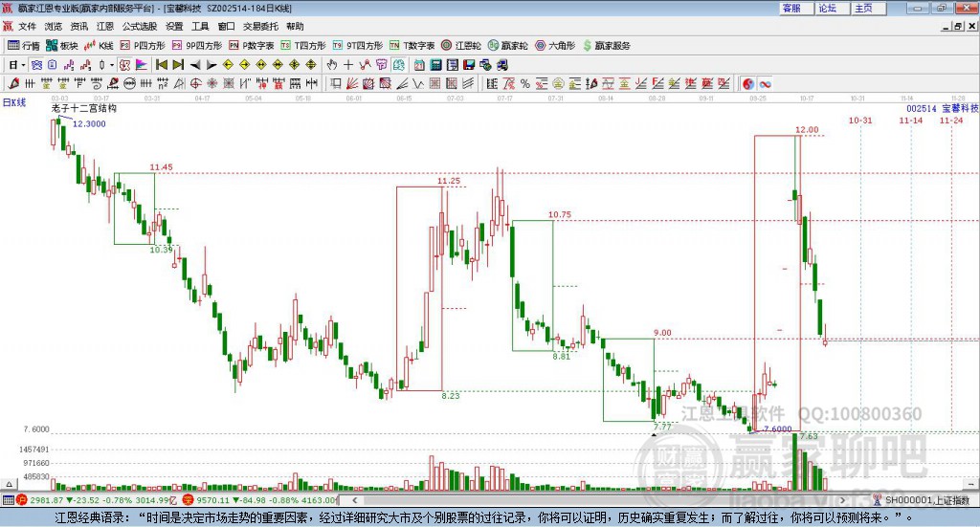Viewport: 980px width, 527px height.
Task: Click the 论坛 forum button
Action: tap(828, 8)
